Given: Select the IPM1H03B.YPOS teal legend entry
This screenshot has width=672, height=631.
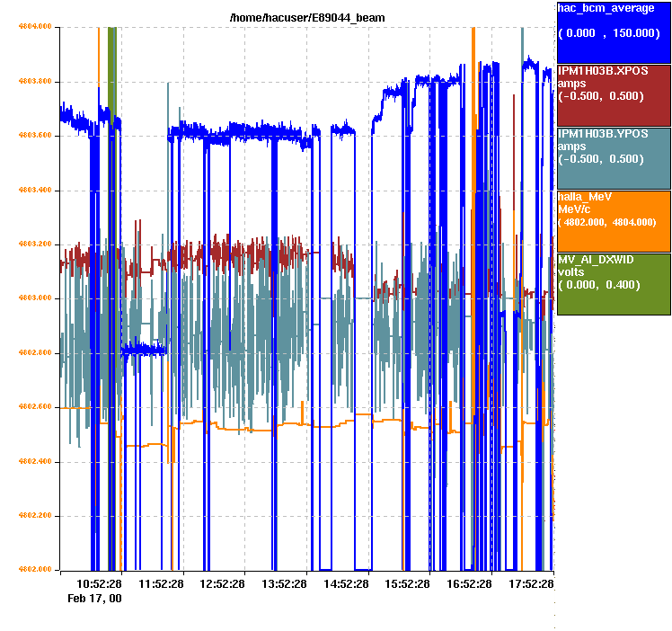Looking at the screenshot, I should coord(614,158).
